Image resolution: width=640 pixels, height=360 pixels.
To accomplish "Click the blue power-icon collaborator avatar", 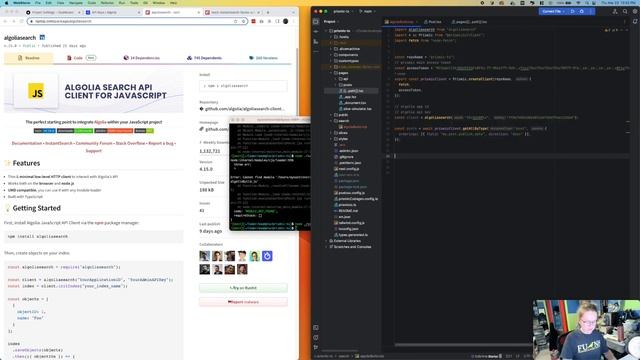I will click(267, 256).
